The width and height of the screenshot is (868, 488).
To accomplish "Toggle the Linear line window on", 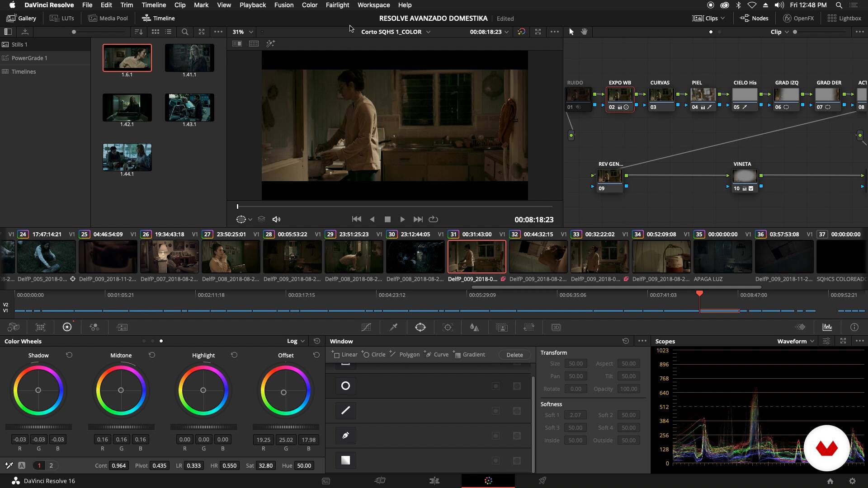I will [345, 410].
